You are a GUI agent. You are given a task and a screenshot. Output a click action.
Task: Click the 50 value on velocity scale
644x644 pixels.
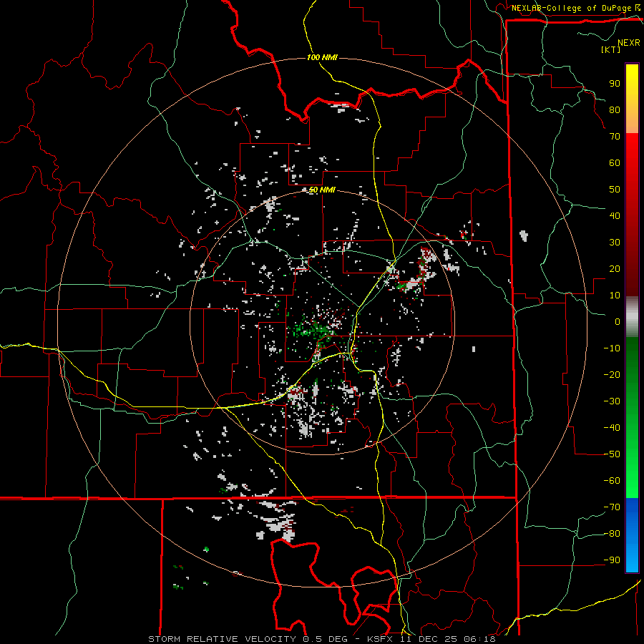tap(615, 190)
